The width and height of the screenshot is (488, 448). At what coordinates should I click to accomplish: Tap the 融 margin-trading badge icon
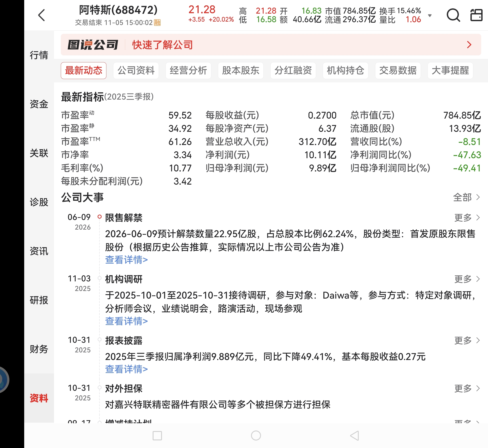tap(157, 23)
